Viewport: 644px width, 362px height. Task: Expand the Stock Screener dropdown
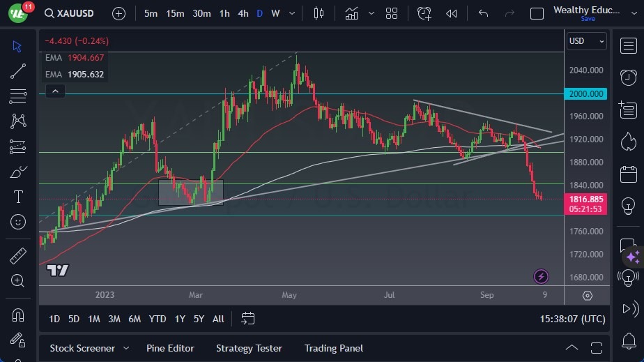pos(126,348)
